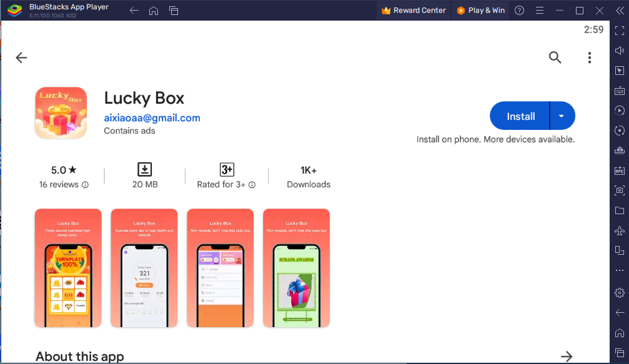
Task: Open the Play Store more options menu
Action: (590, 57)
